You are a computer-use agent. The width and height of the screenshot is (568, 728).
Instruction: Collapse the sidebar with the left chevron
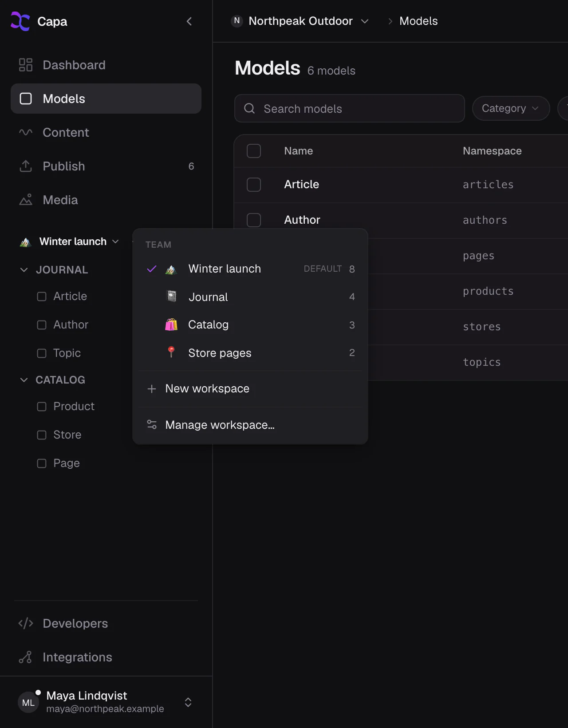pyautogui.click(x=189, y=21)
